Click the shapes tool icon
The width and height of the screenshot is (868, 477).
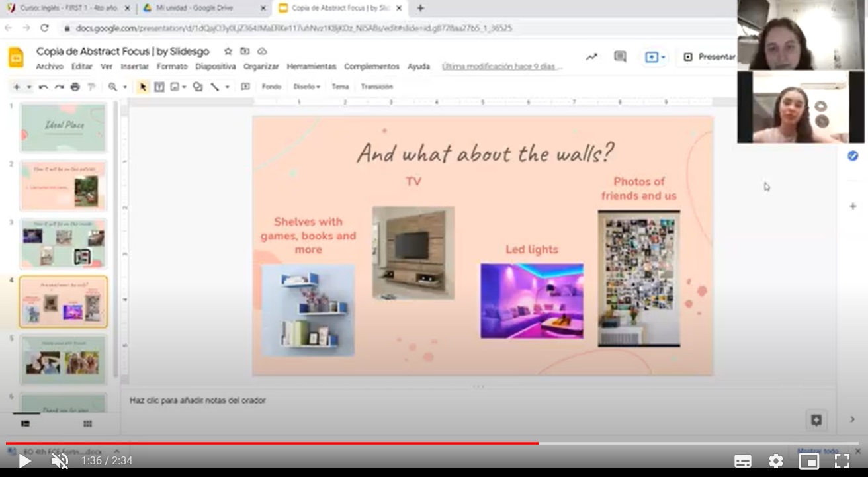[197, 87]
